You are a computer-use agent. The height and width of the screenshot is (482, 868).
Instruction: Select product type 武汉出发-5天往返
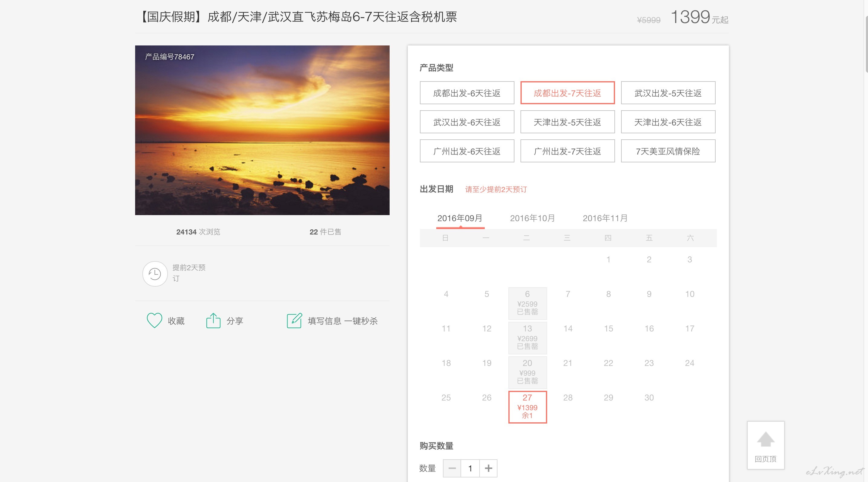pyautogui.click(x=668, y=93)
